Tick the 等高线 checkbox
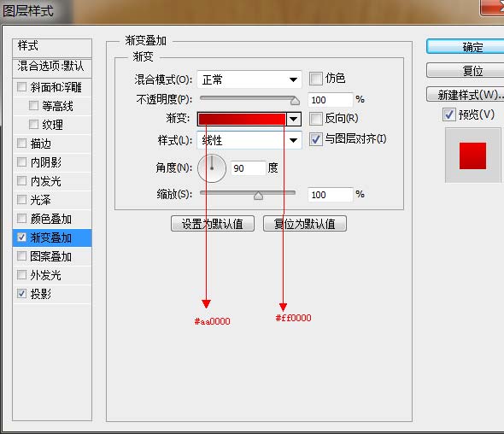504x434 pixels. pos(33,105)
